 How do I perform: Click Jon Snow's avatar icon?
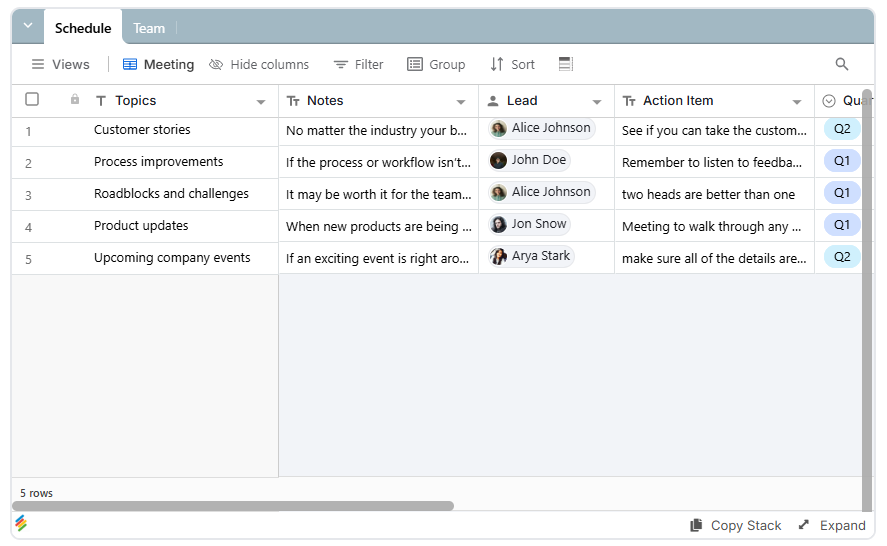click(x=498, y=225)
